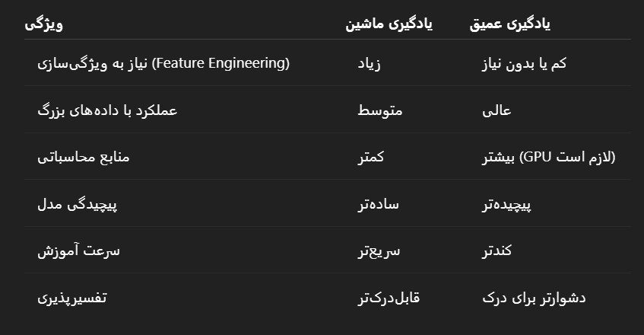The image size is (644, 335).
Task: Select the Feature Engineering row label
Action: [163, 63]
